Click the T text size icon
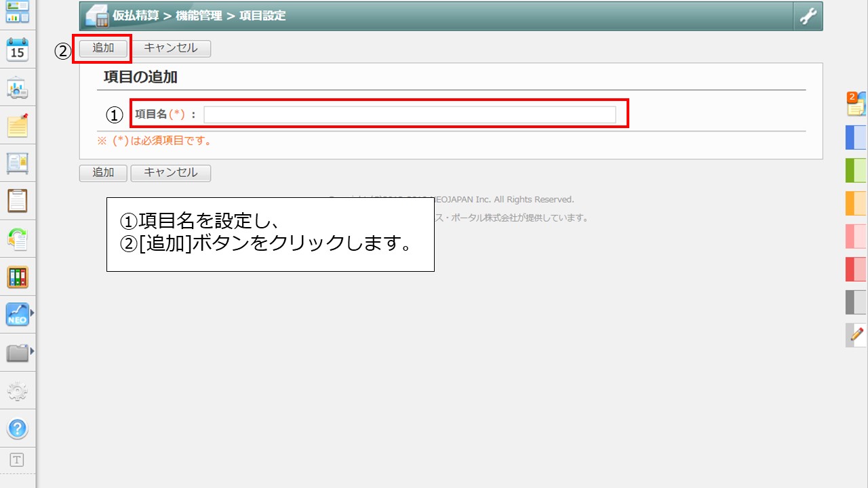 [17, 460]
